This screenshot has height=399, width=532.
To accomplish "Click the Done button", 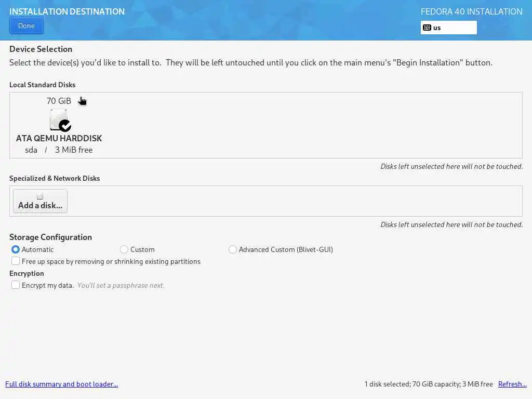I will (x=26, y=26).
